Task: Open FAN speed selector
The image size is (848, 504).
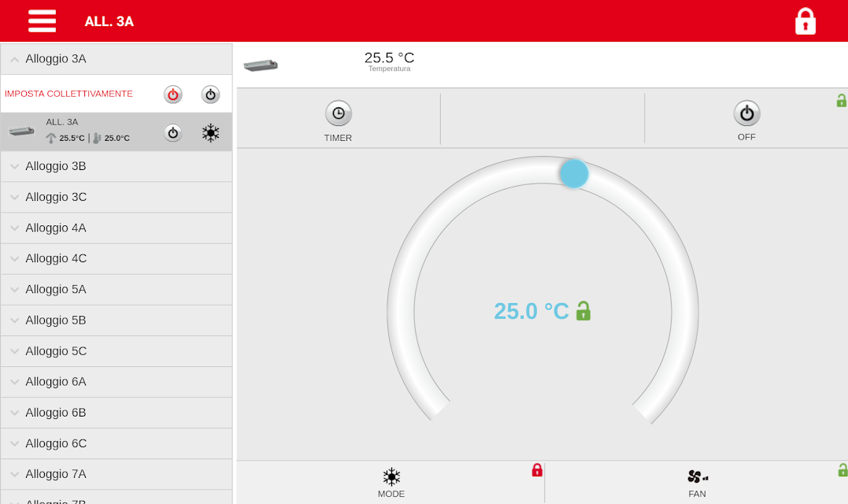Action: tap(698, 476)
